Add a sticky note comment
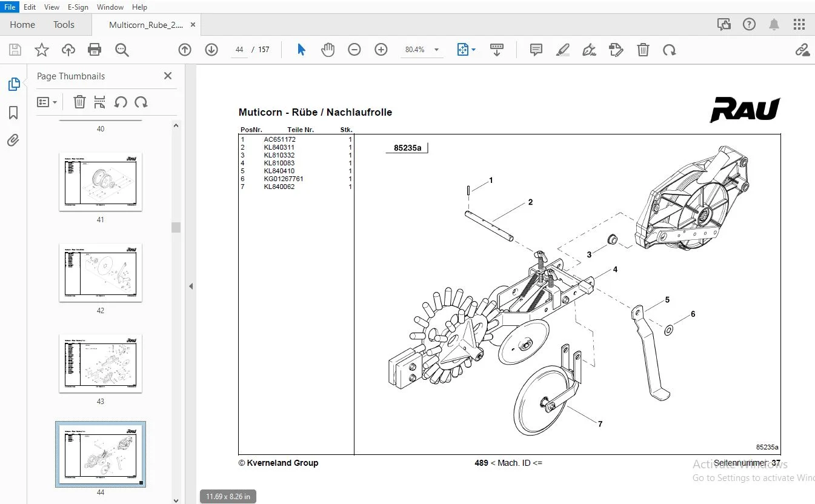815x504 pixels. pos(536,50)
